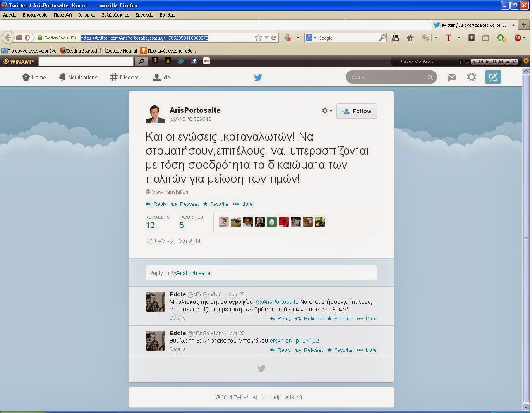Click the Firefox back arrow button

tap(8, 38)
